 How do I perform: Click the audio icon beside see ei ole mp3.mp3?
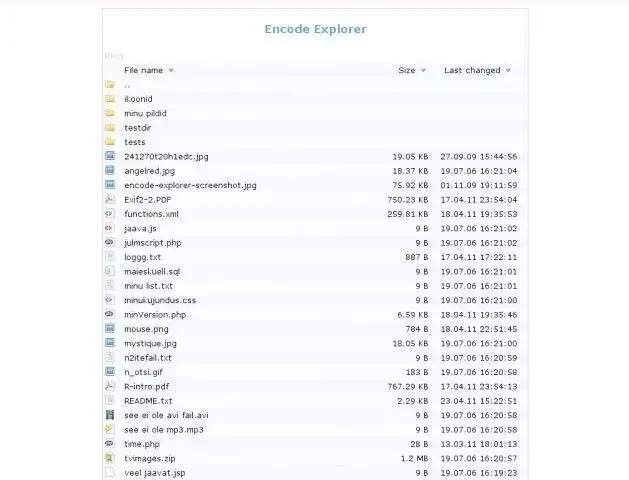pos(110,429)
